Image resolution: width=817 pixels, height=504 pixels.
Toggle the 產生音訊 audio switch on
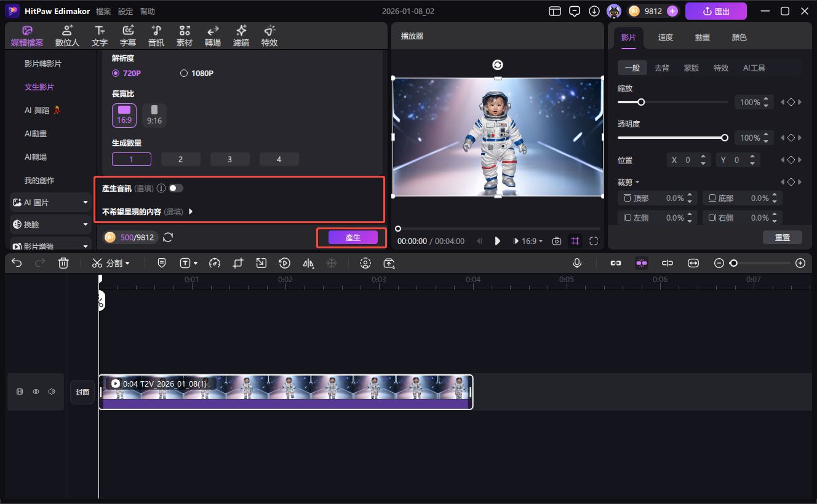pos(176,188)
